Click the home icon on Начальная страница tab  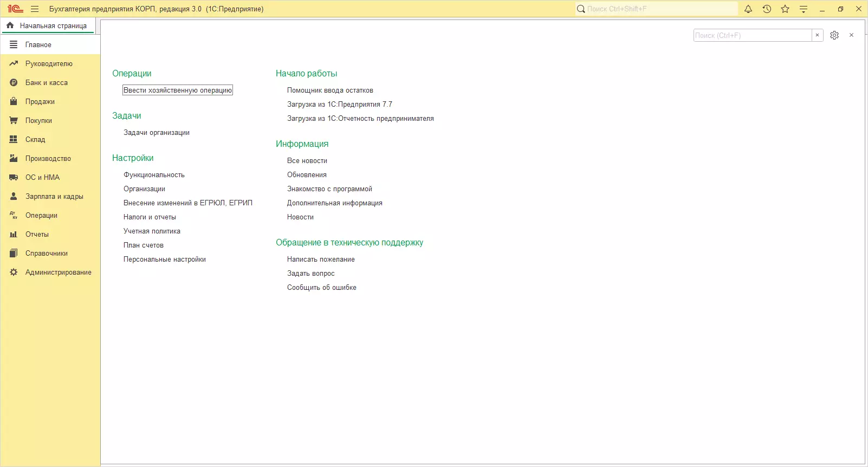pos(10,25)
